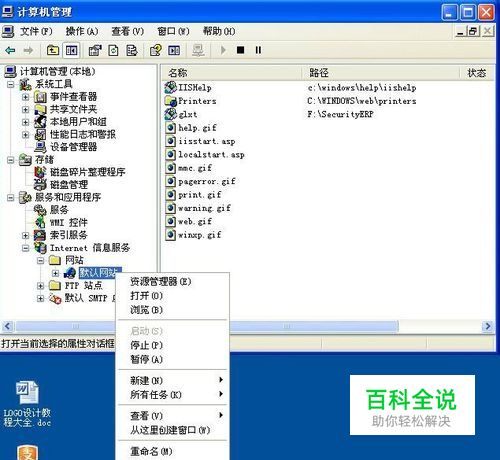Open 新建(N) submenu in context menu
Viewport: 500px width, 460px height.
[172, 380]
